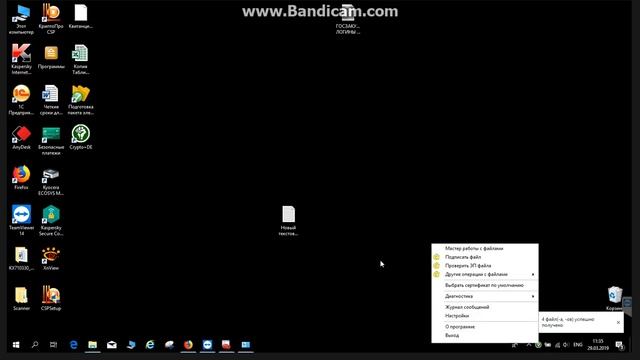The height and width of the screenshot is (360, 640).
Task: Open File Explorer from taskbar
Action: click(x=93, y=345)
